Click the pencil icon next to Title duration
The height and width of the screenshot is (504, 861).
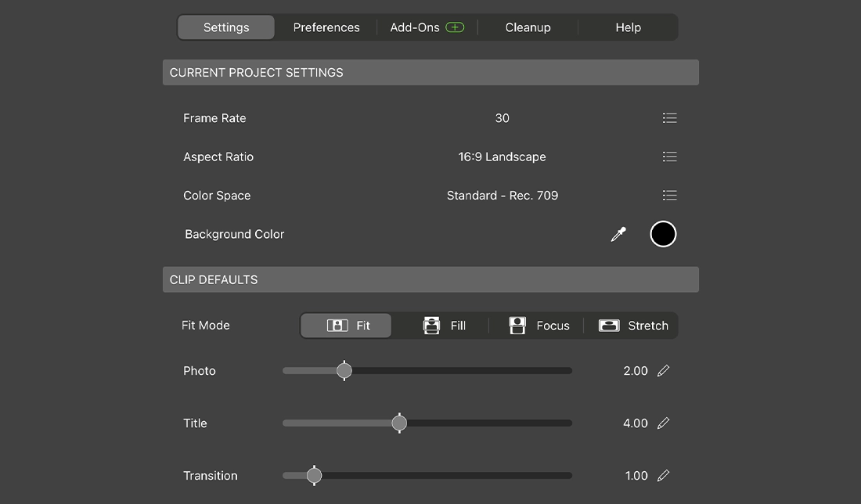click(x=664, y=423)
